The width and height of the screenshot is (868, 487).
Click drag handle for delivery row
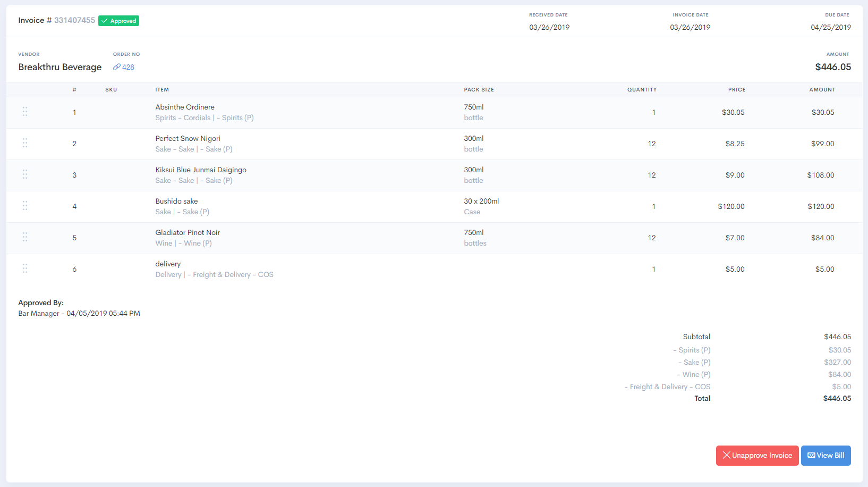click(25, 268)
